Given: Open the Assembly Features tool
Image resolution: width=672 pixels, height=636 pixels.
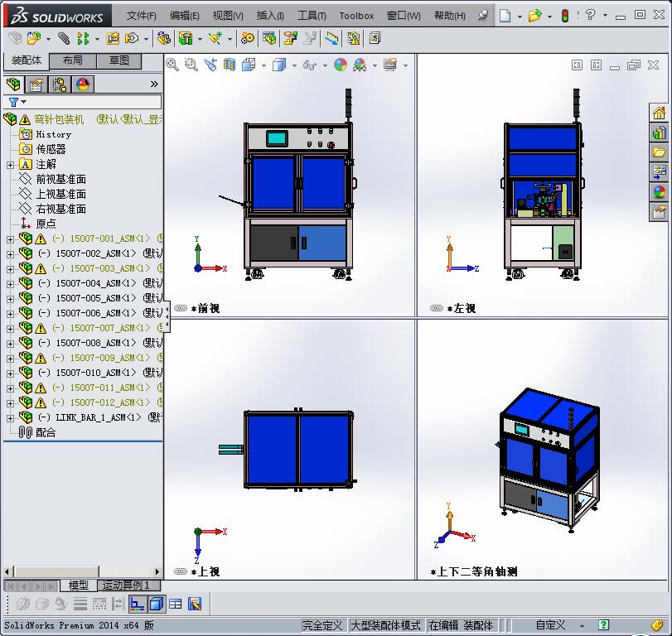Looking at the screenshot, I should [x=186, y=39].
